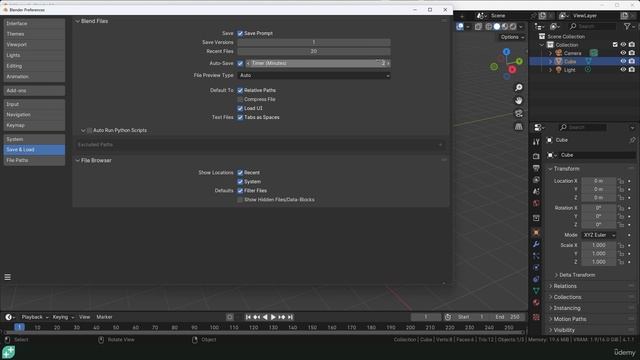640x360 pixels.
Task: Click the Save Versions value field
Action: (313, 42)
